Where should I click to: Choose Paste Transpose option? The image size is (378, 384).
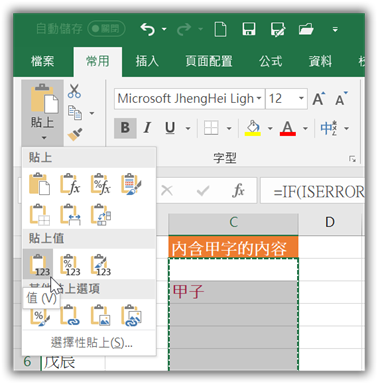pos(101,215)
